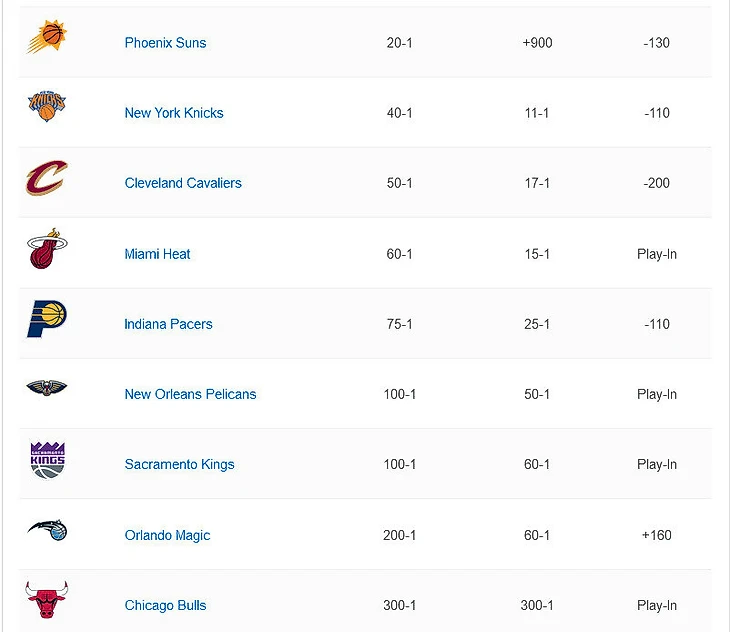Open the New York Knicks link
The height and width of the screenshot is (632, 730).
click(x=174, y=113)
